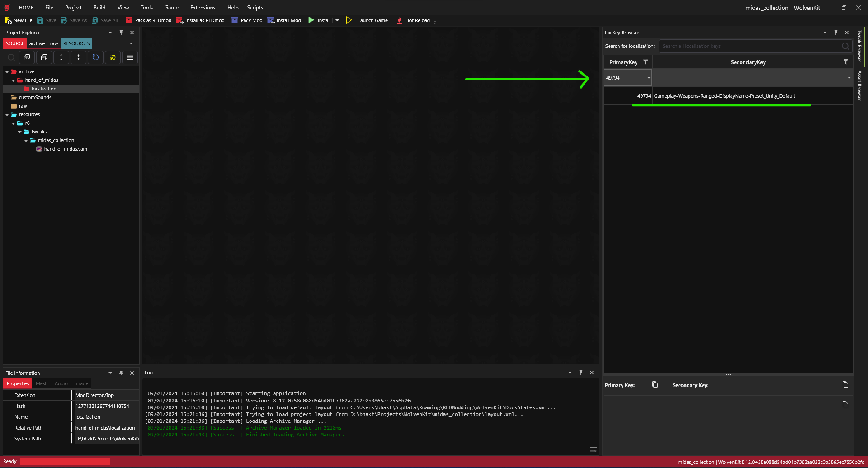The height and width of the screenshot is (468, 868).
Task: Pin the LocKey Browser panel
Action: tap(836, 33)
